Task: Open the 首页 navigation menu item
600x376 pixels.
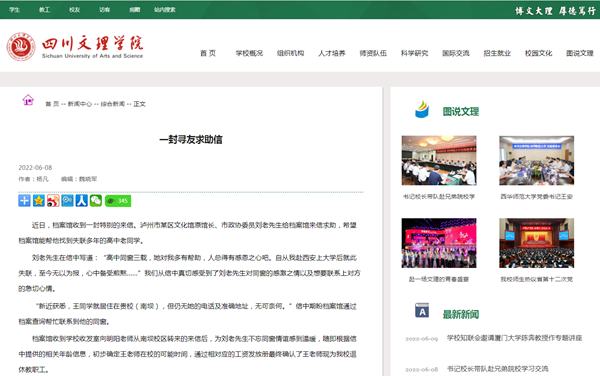Action: tap(208, 53)
